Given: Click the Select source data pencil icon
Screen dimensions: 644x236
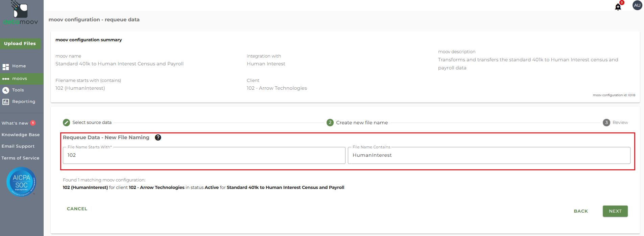Looking at the screenshot, I should tap(67, 123).
